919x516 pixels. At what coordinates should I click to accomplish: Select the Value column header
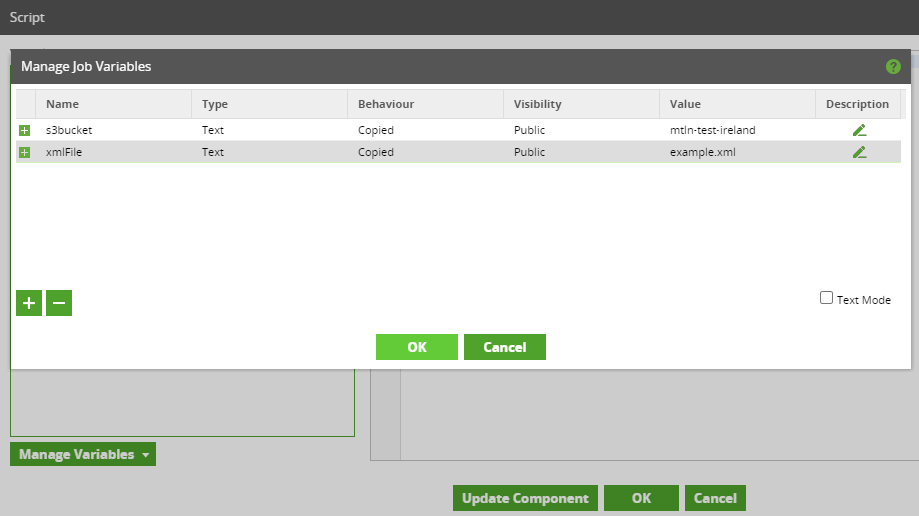click(737, 104)
